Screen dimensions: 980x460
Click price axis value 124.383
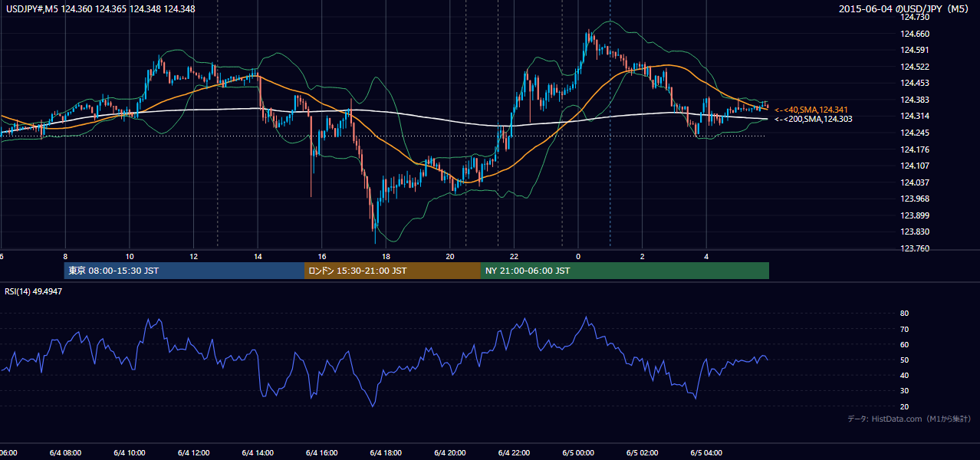(x=916, y=100)
